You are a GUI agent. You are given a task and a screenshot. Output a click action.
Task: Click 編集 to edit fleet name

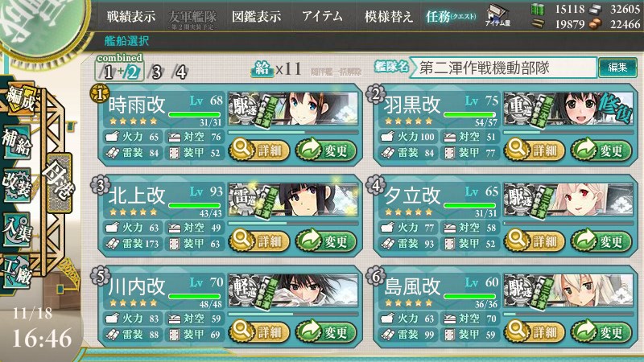pyautogui.click(x=617, y=68)
